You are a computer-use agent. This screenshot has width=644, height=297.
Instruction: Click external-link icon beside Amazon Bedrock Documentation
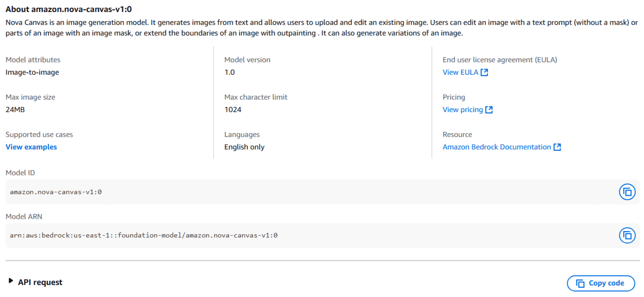(557, 147)
